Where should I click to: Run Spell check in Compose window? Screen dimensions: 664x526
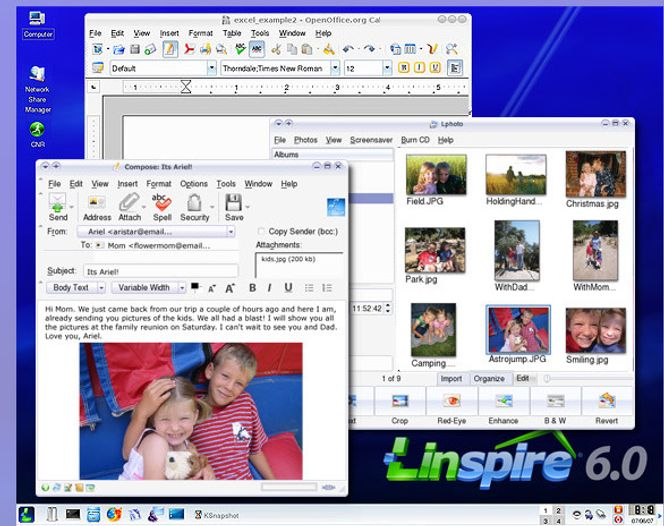coord(162,202)
